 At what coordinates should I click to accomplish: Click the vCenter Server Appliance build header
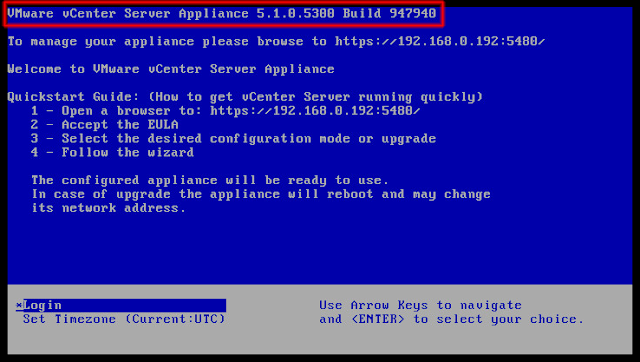(222, 13)
